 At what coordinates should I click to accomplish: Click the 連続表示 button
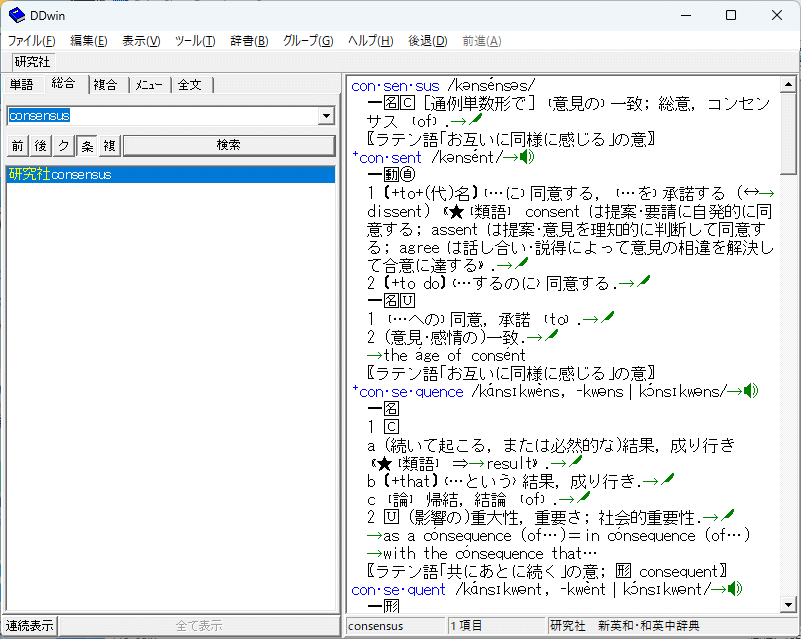coord(29,626)
